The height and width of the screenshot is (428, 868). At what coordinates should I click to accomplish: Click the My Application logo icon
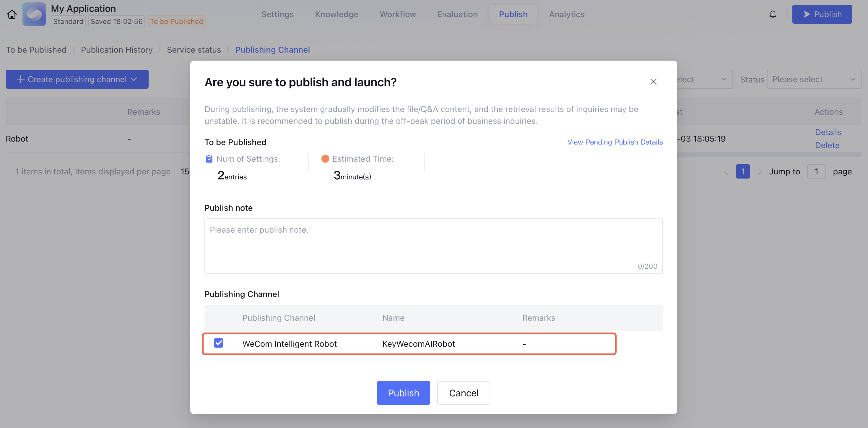[x=34, y=14]
